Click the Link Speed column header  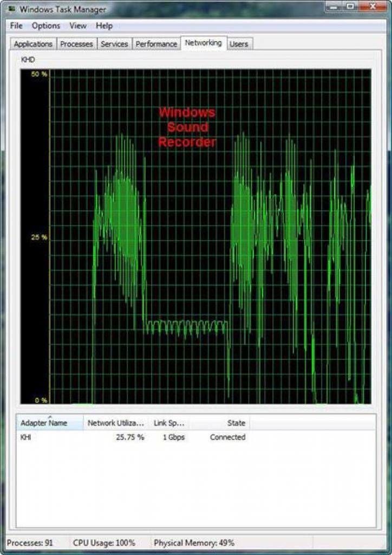pos(168,423)
